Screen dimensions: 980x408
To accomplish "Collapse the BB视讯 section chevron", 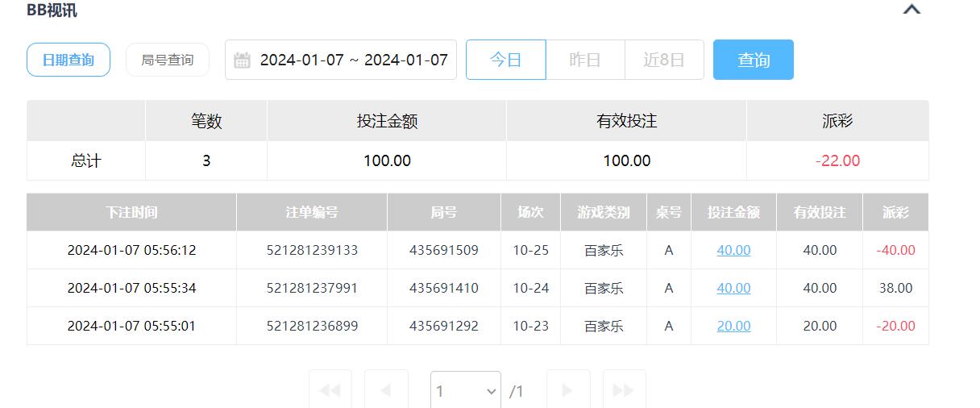I will (911, 10).
